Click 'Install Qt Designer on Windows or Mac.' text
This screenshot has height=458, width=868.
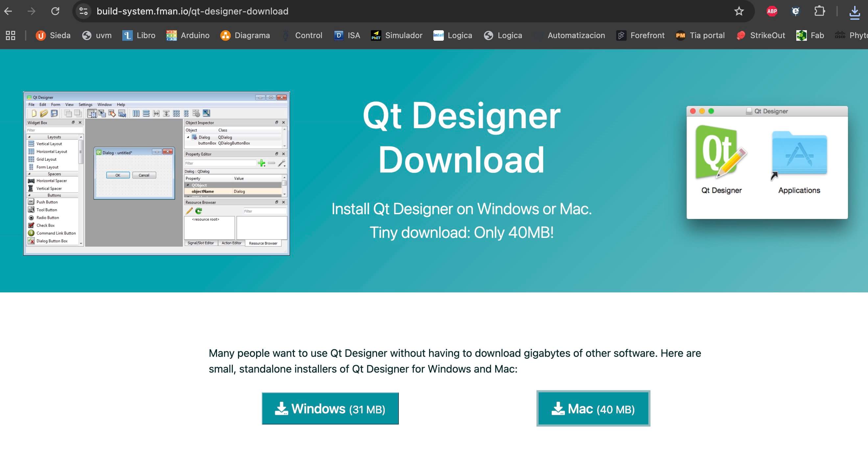tap(462, 209)
